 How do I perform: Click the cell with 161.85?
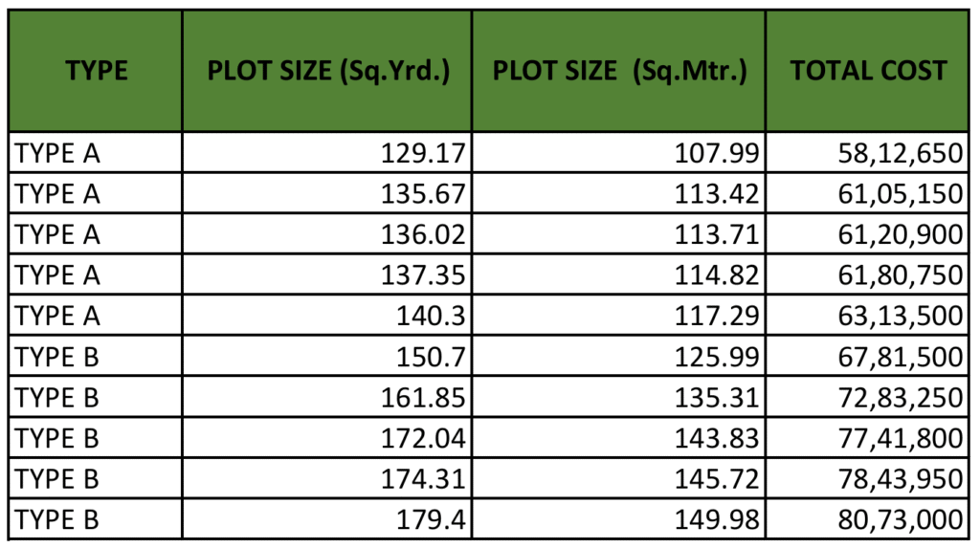click(x=327, y=397)
